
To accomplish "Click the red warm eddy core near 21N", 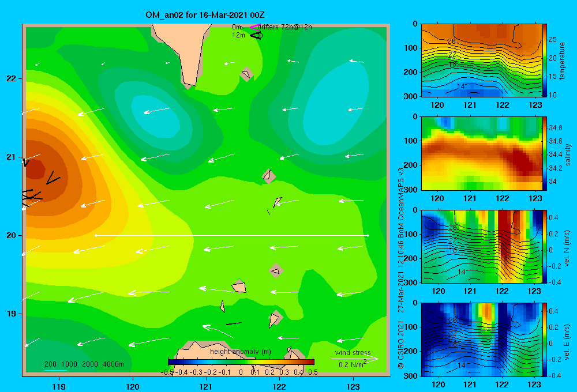I will pyautogui.click(x=36, y=170).
